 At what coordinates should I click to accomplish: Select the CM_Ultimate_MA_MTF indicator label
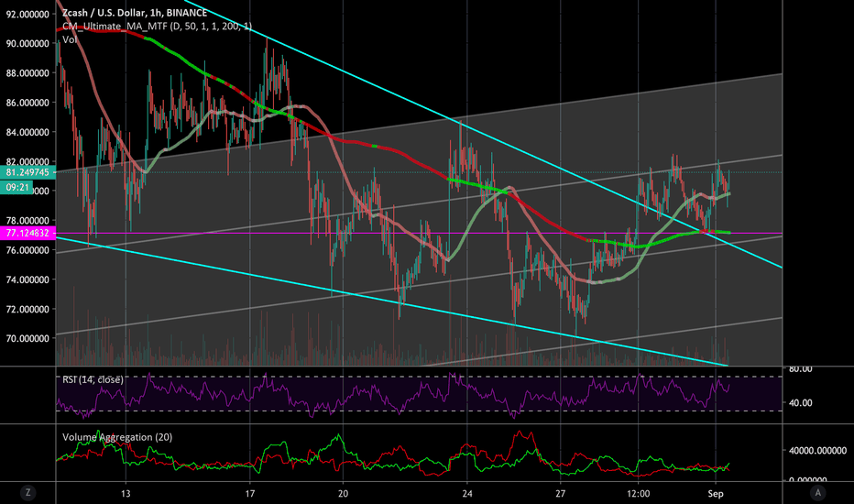pos(158,27)
